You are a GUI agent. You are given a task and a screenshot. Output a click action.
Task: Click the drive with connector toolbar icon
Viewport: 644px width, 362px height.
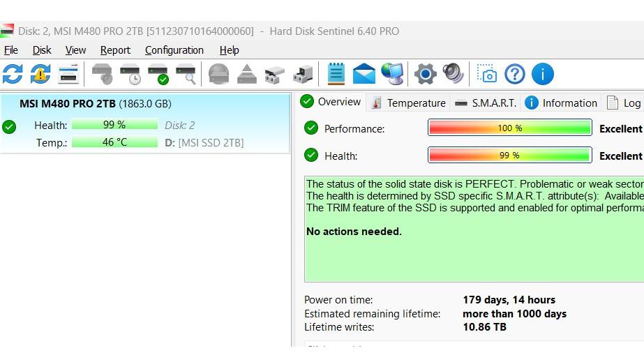click(303, 75)
